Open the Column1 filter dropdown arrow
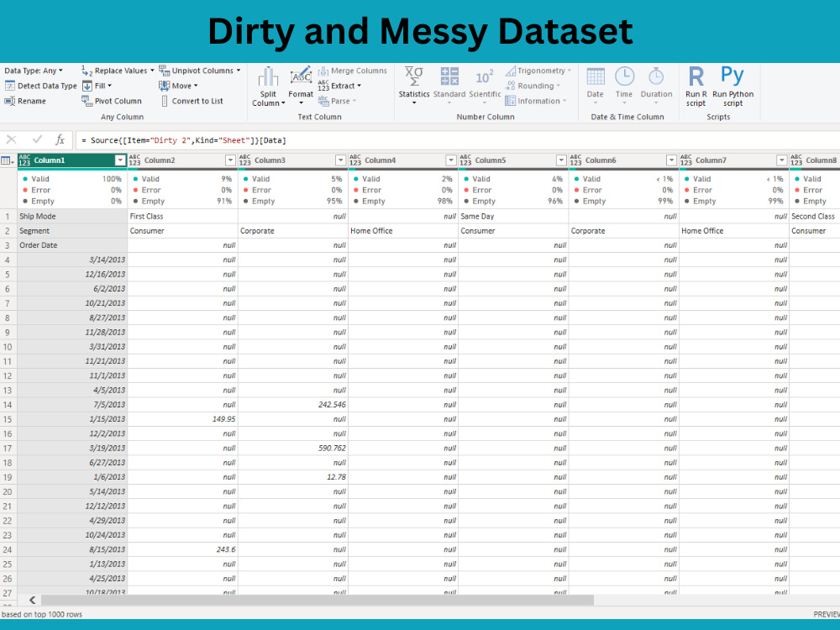Image resolution: width=840 pixels, height=630 pixels. (x=120, y=160)
